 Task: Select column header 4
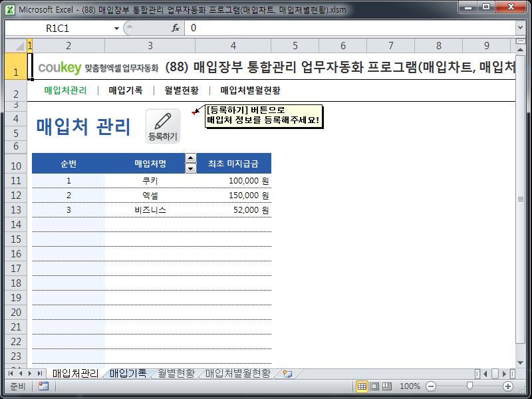coord(233,45)
